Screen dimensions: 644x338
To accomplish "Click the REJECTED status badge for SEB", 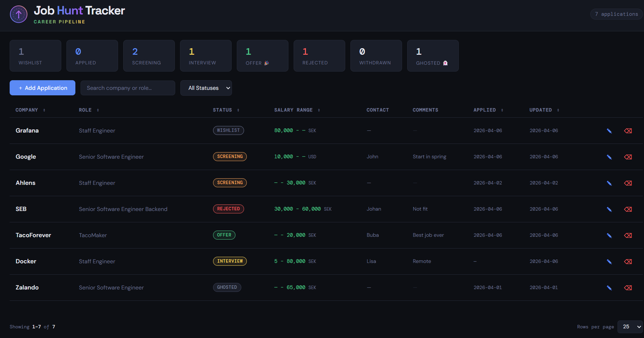I will pyautogui.click(x=228, y=209).
